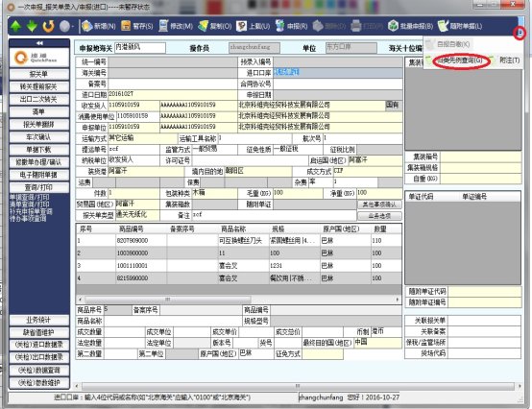This screenshot has width=532, height=409.
Task: Open 清单 in the sidebar
Action: click(x=39, y=111)
